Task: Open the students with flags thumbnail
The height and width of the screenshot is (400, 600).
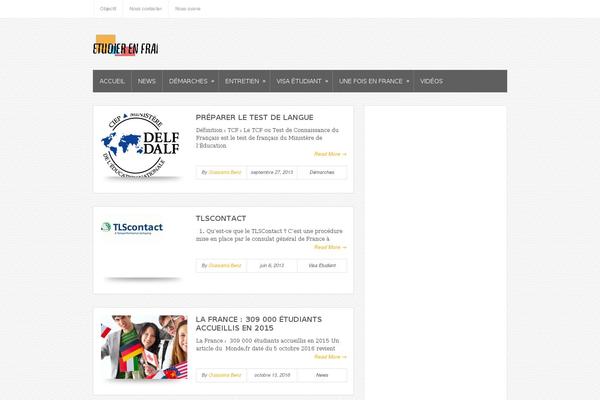Action: [x=144, y=347]
